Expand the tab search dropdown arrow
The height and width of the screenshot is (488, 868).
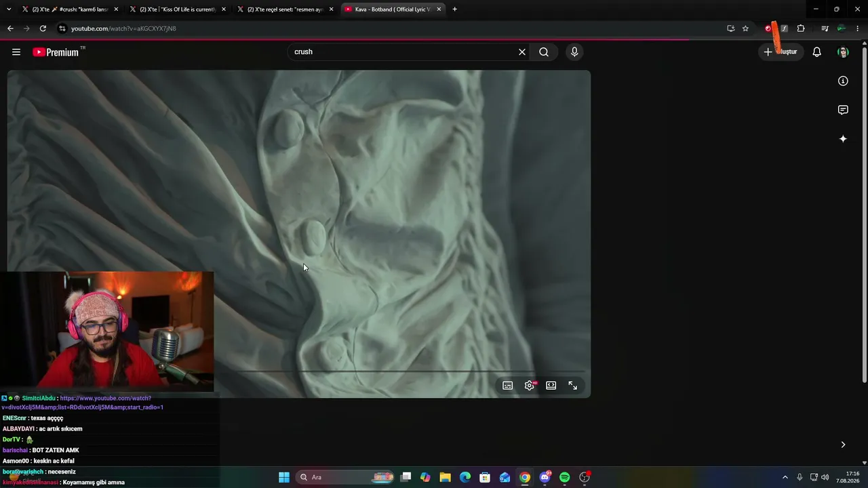9,9
